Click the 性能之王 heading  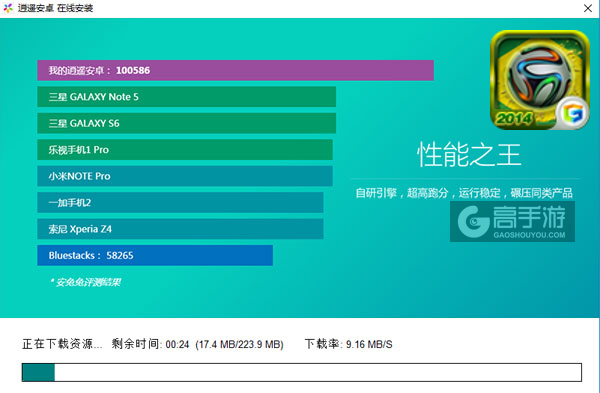(x=469, y=155)
